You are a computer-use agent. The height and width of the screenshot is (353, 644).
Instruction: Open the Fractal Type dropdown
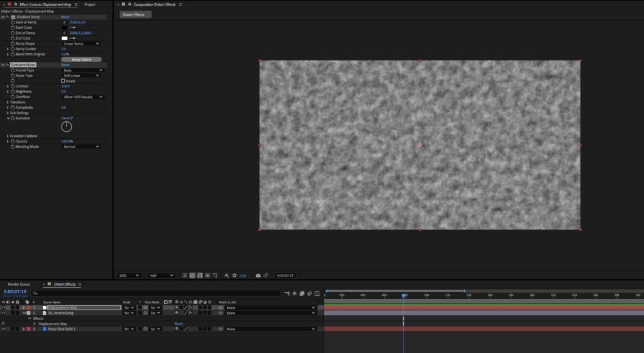point(82,70)
